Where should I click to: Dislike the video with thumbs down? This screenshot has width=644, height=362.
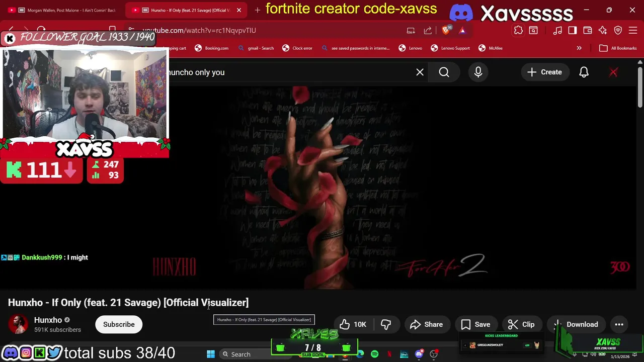[386, 325]
